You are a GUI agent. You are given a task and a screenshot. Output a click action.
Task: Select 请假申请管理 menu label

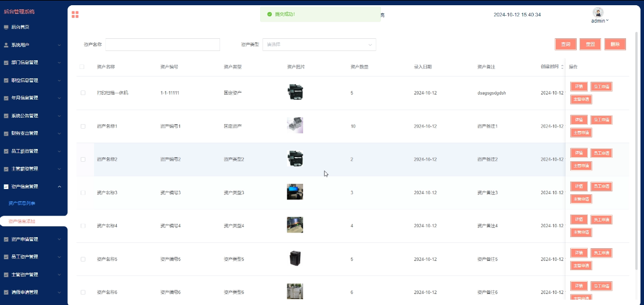click(x=24, y=292)
